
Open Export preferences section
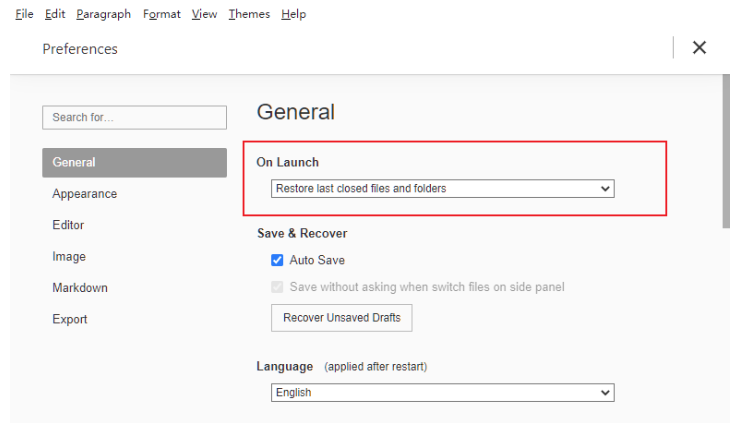click(70, 319)
